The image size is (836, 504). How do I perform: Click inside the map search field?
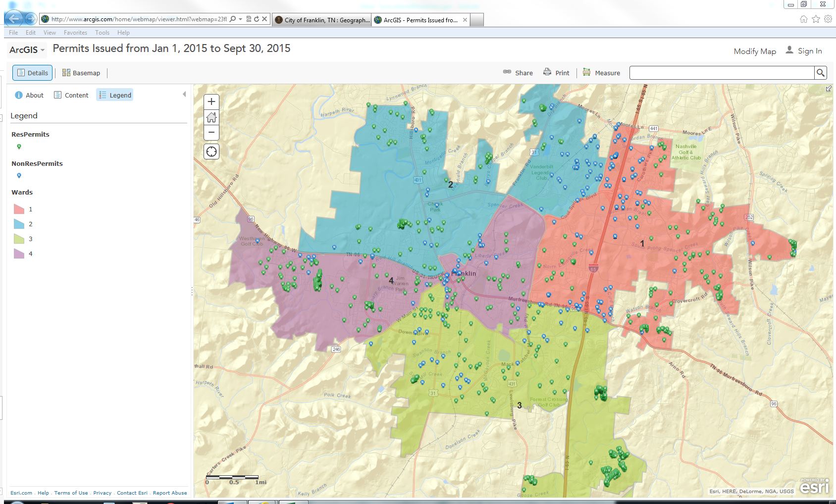click(722, 73)
